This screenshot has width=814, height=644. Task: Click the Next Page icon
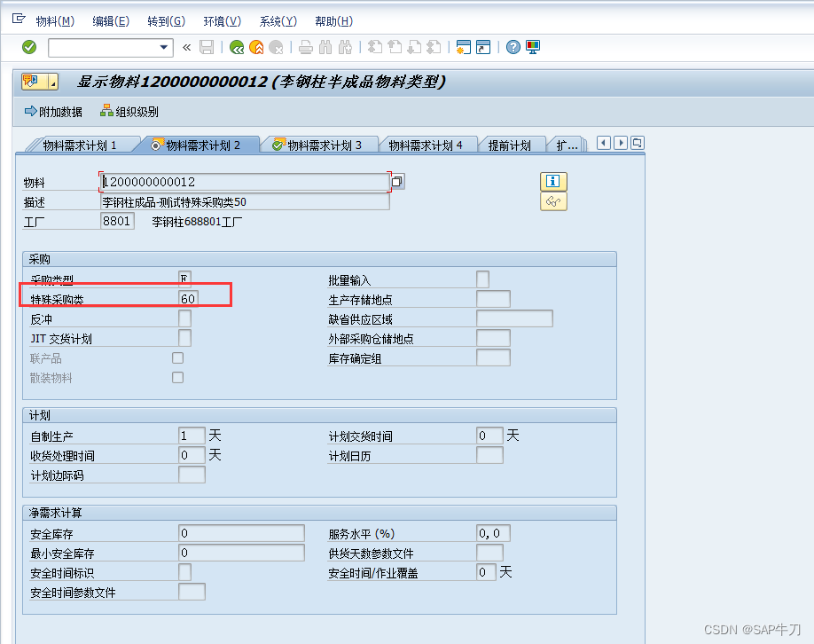[x=414, y=47]
